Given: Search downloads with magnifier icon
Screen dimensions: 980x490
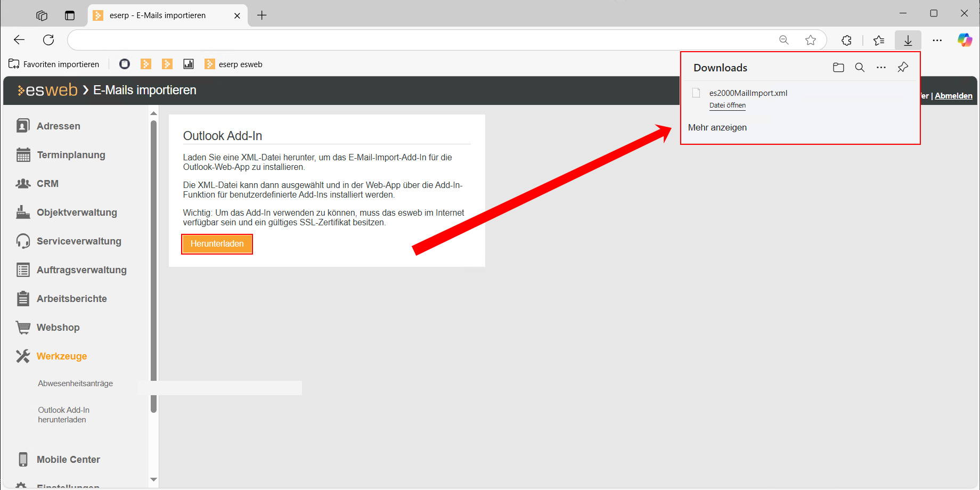Looking at the screenshot, I should pyautogui.click(x=860, y=68).
